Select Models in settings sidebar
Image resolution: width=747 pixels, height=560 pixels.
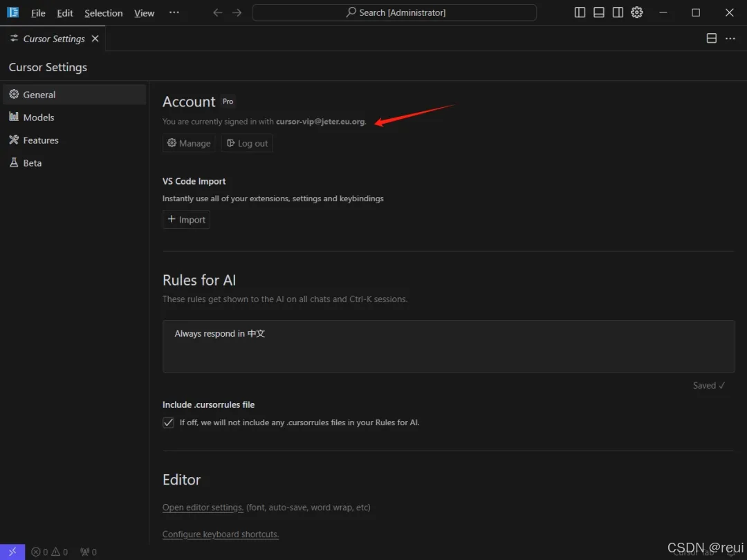tap(74, 117)
